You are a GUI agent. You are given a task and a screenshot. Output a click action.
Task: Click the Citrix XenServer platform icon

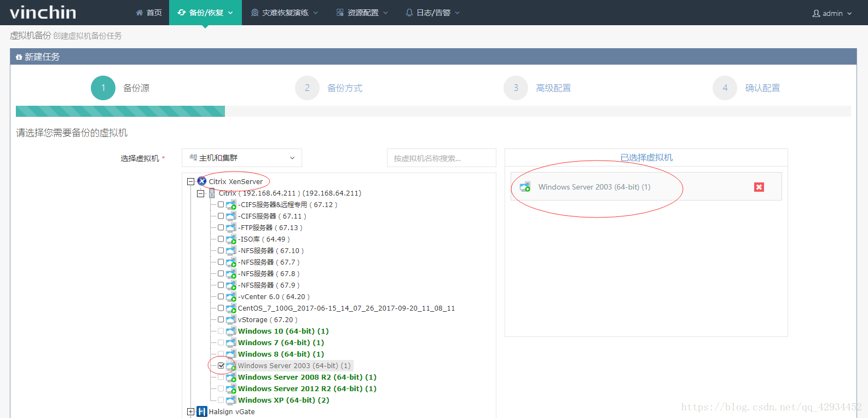pyautogui.click(x=202, y=181)
